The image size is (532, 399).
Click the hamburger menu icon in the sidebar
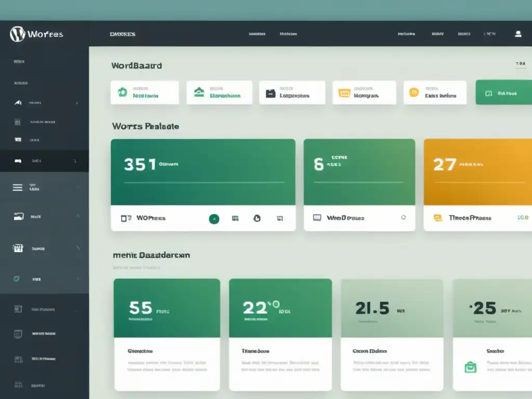click(18, 188)
